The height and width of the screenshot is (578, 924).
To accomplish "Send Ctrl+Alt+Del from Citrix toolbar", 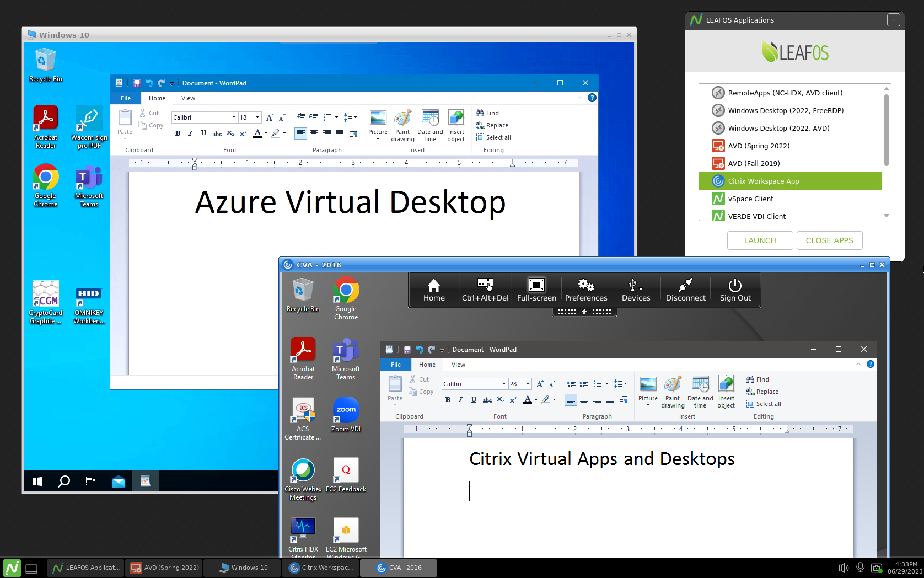I will click(485, 290).
